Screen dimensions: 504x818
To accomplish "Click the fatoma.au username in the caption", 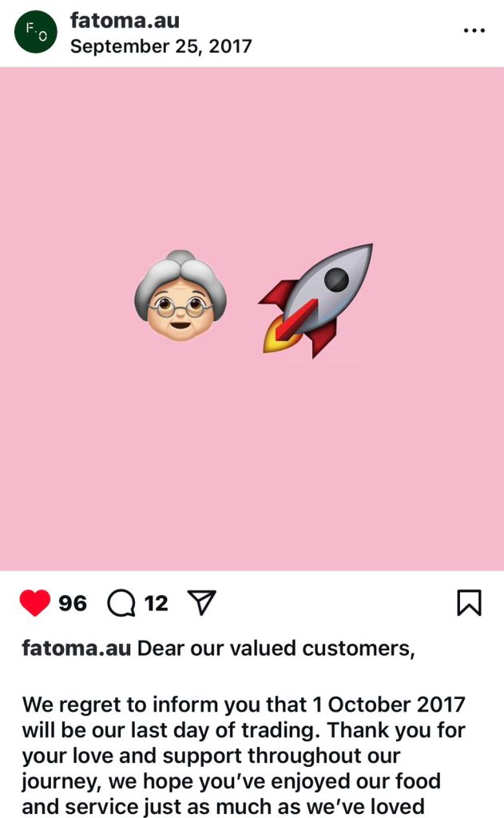I will coord(76,648).
